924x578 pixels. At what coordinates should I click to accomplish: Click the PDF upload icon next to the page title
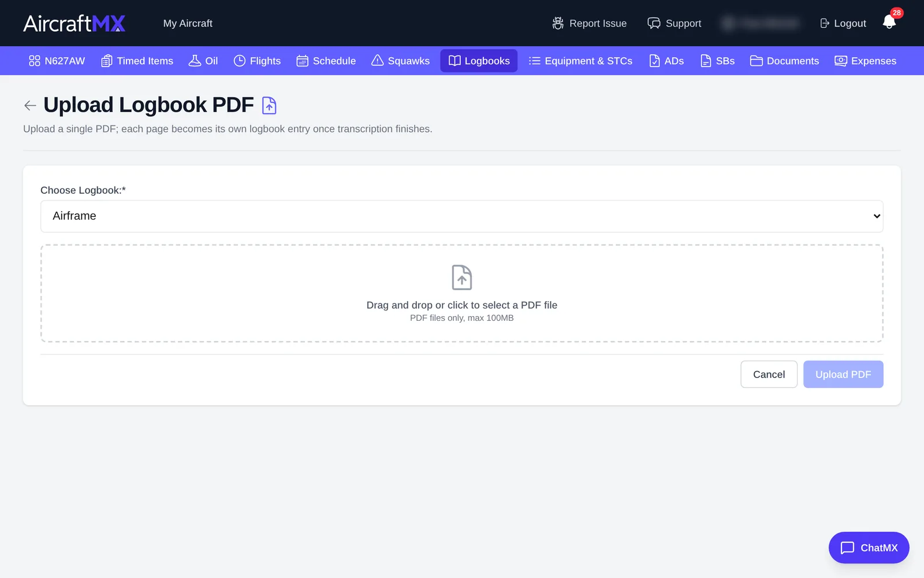coord(269,105)
